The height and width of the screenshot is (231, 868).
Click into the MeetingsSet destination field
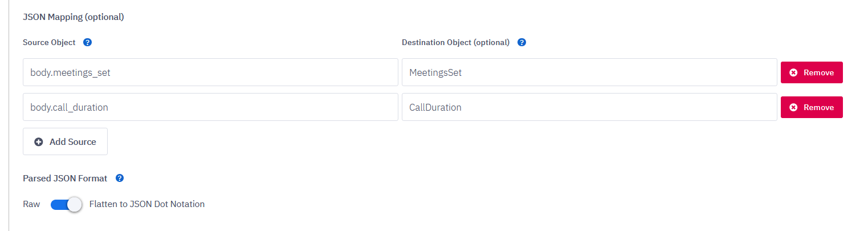(x=589, y=72)
